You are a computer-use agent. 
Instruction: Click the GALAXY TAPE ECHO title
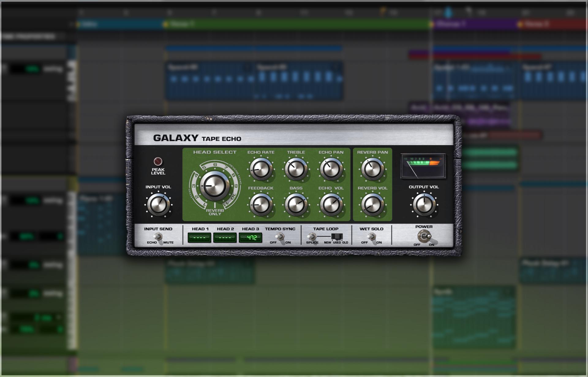197,138
